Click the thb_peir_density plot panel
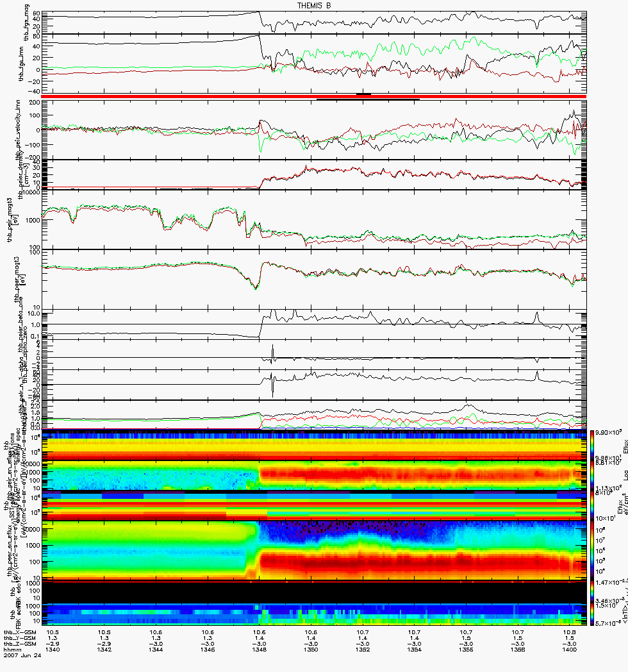628x672 pixels. (x=313, y=174)
